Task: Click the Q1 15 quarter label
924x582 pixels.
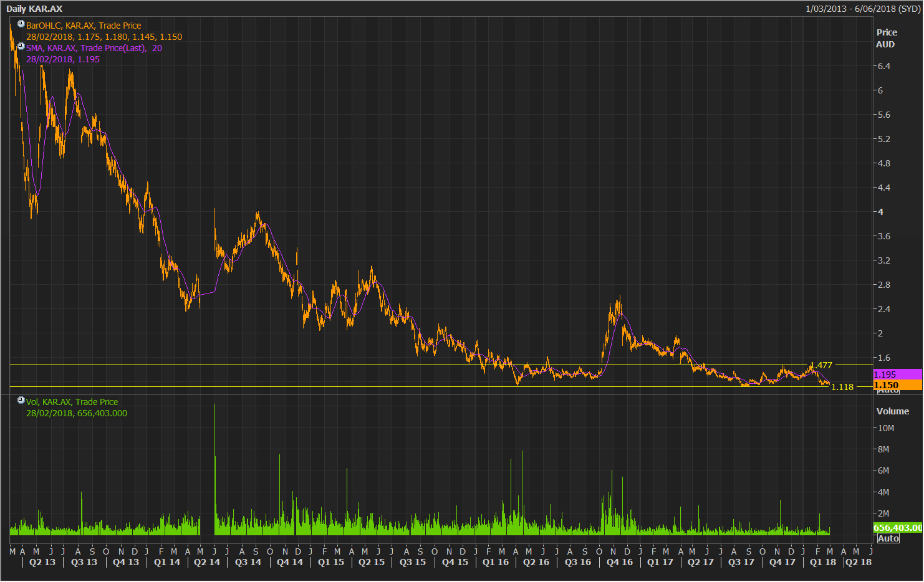Action: (331, 562)
